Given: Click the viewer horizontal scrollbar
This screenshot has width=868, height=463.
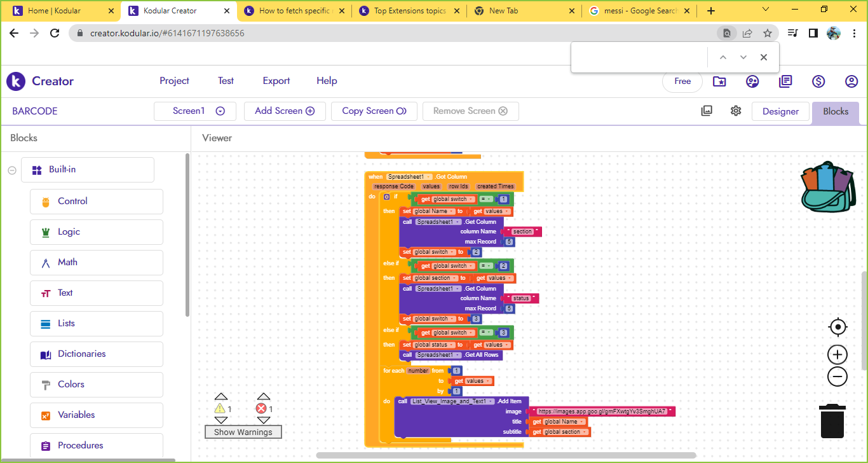Looking at the screenshot, I should (506, 455).
